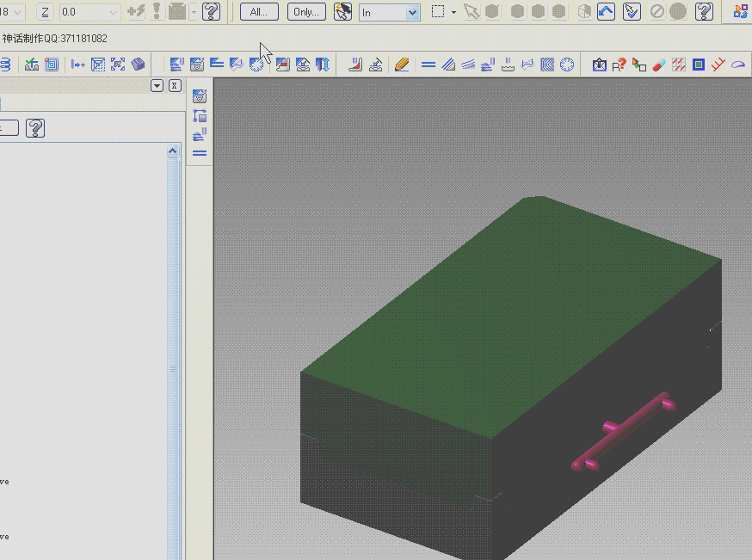Screen dimensions: 752x560
Task: Click the two blue lines icon in the vertical toolbar
Action: (200, 153)
